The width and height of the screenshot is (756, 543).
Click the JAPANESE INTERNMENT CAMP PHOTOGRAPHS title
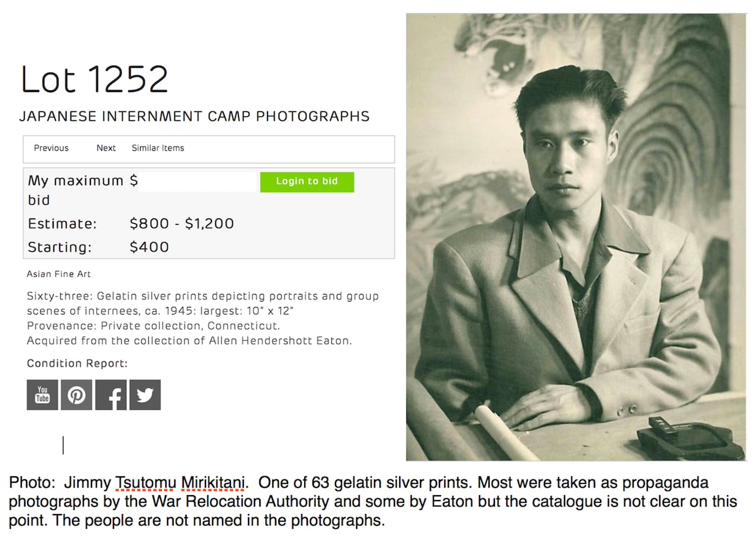click(195, 116)
